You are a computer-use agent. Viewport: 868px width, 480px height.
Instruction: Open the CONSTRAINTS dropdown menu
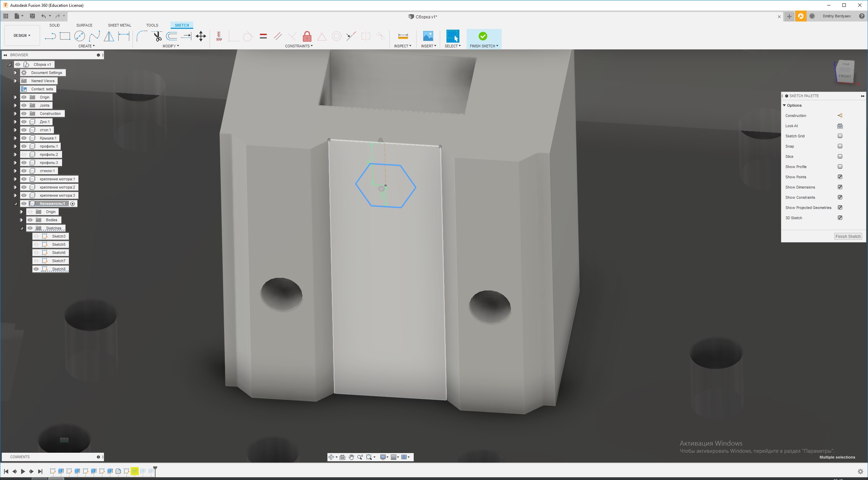point(299,46)
